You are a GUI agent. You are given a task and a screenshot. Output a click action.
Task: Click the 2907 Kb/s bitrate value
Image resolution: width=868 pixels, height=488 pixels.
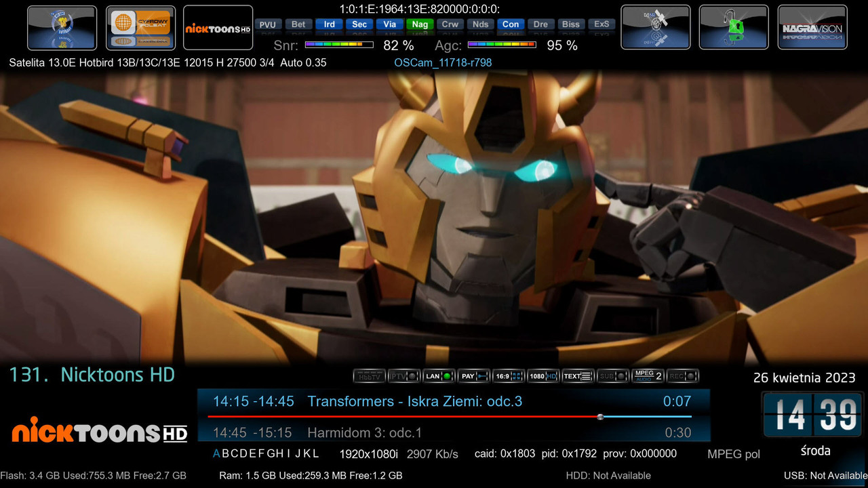(x=433, y=454)
